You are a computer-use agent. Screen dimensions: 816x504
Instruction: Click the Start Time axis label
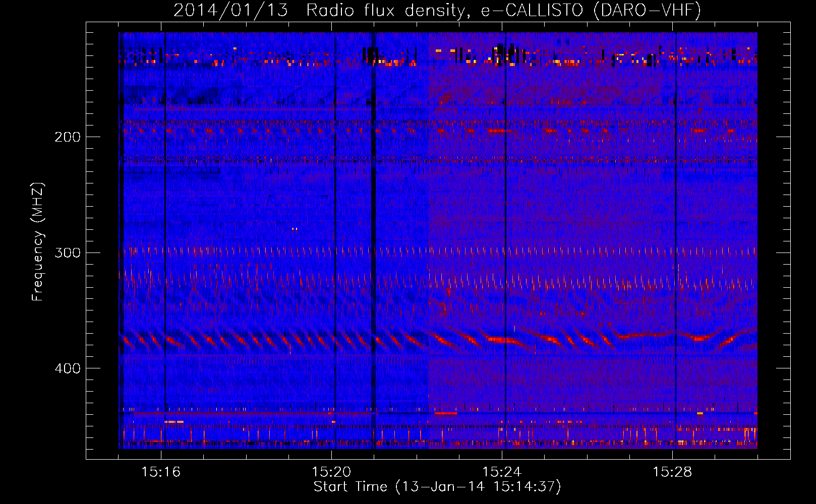tap(437, 487)
